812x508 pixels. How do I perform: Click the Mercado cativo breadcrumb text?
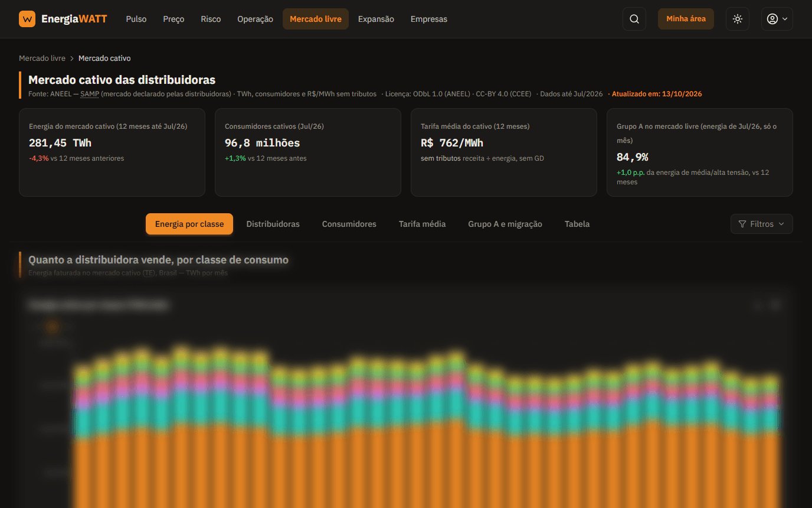point(104,58)
